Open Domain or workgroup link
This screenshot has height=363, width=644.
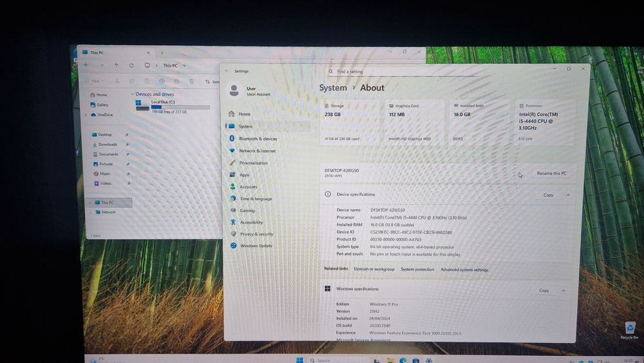pos(374,270)
